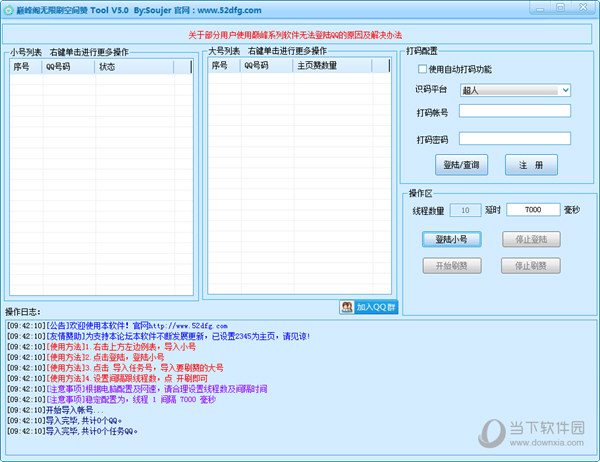Click the 线程数量 field showing 10
The image size is (600, 462).
(465, 210)
